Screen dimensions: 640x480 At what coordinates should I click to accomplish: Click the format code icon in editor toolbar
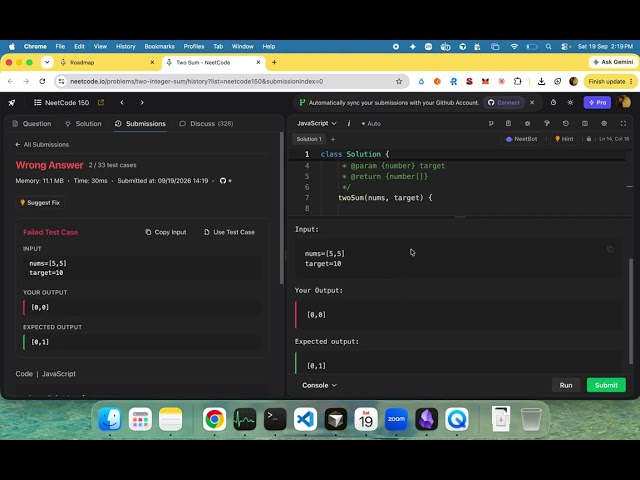491,123
